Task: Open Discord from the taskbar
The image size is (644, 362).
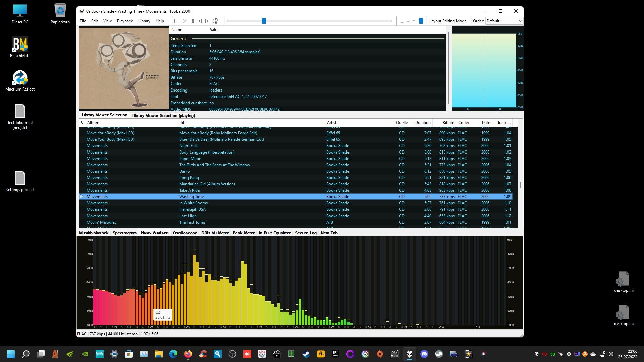Action: pos(424,354)
